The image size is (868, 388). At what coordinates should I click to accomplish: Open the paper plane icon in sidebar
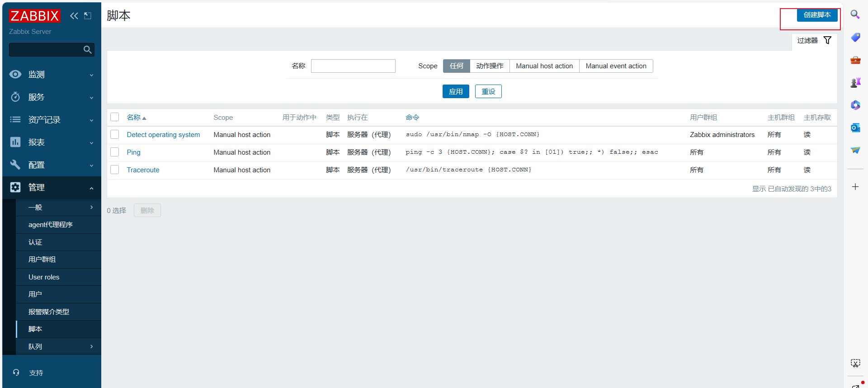tap(855, 150)
